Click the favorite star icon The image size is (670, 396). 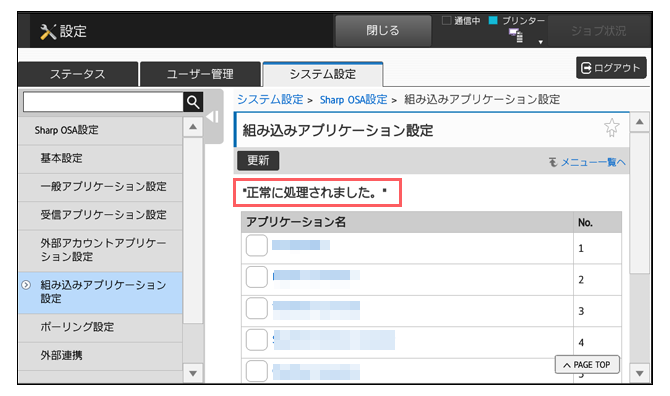[x=611, y=128]
